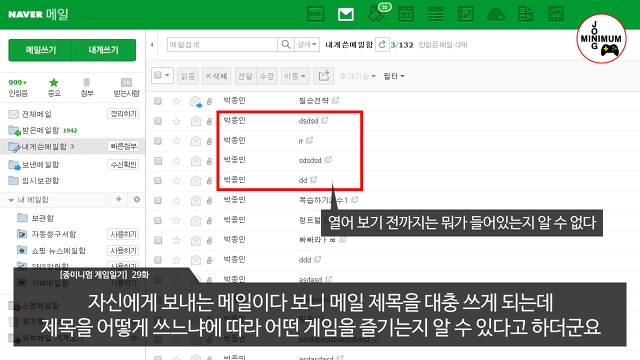Open the Naver Mail envelope icon in header

tap(346, 14)
